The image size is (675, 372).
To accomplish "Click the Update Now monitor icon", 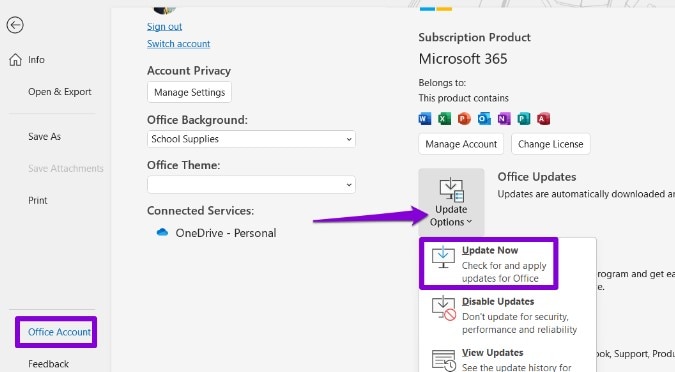I will (x=443, y=257).
